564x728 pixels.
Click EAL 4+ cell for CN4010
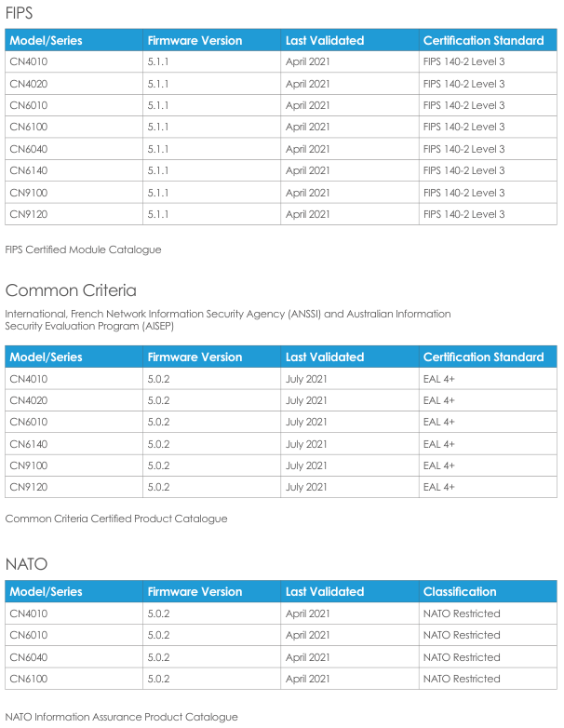(x=488, y=379)
